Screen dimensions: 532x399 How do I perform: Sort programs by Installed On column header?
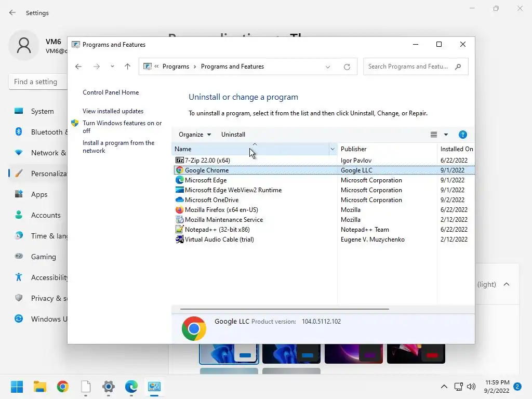(x=456, y=149)
